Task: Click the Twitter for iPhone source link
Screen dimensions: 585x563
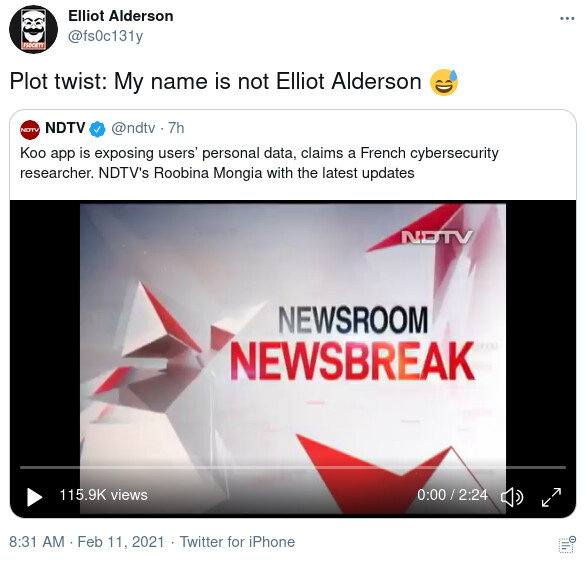Action: (x=237, y=542)
